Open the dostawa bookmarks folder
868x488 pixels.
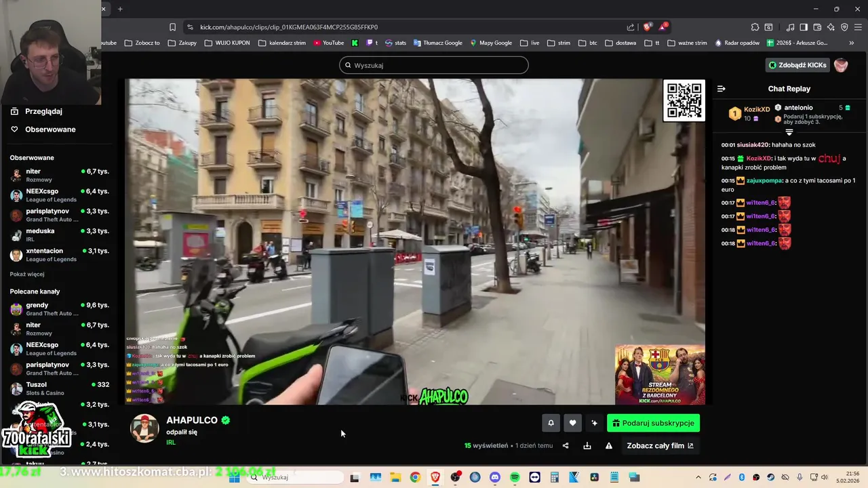620,43
